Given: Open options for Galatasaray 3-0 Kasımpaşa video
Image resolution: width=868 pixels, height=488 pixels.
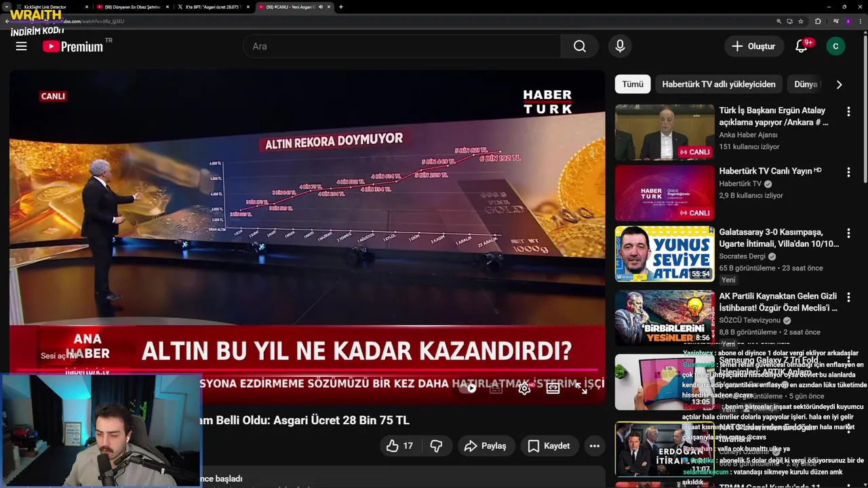Looking at the screenshot, I should click(848, 232).
